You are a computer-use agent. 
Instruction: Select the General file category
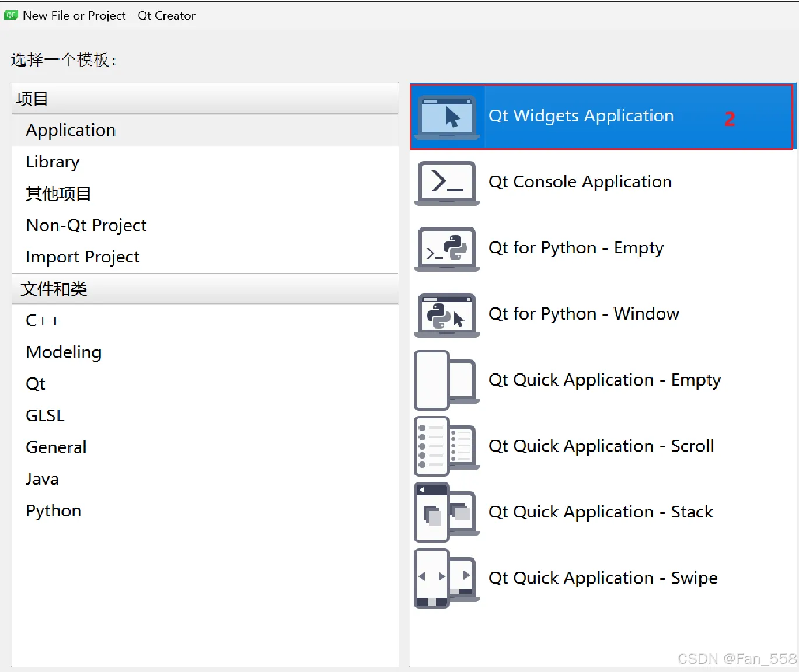click(205, 447)
